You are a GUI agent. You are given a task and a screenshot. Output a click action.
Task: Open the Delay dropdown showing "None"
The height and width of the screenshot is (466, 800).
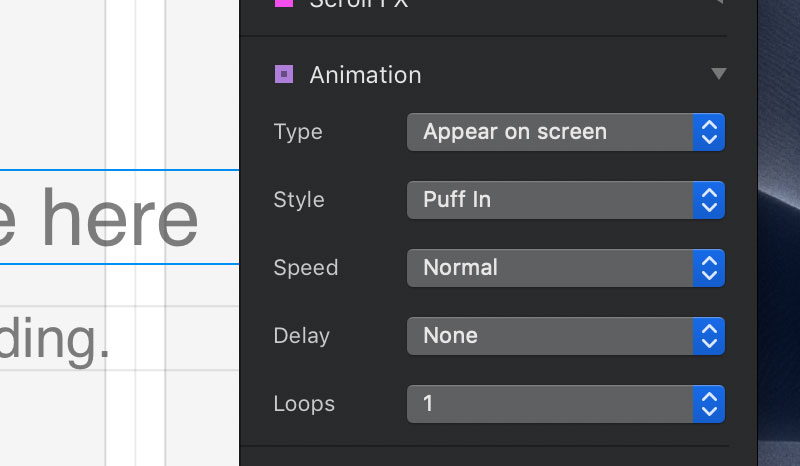(550, 336)
